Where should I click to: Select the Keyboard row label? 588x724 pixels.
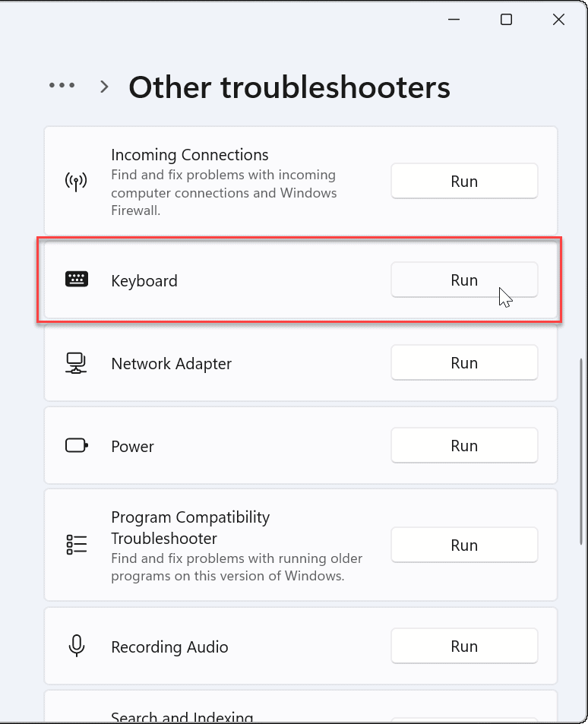144,281
